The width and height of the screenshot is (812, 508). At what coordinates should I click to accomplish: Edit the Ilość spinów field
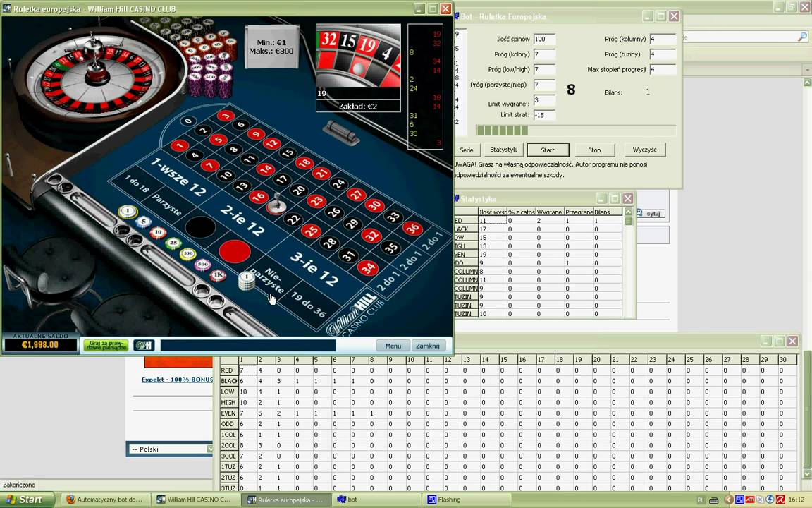click(544, 39)
